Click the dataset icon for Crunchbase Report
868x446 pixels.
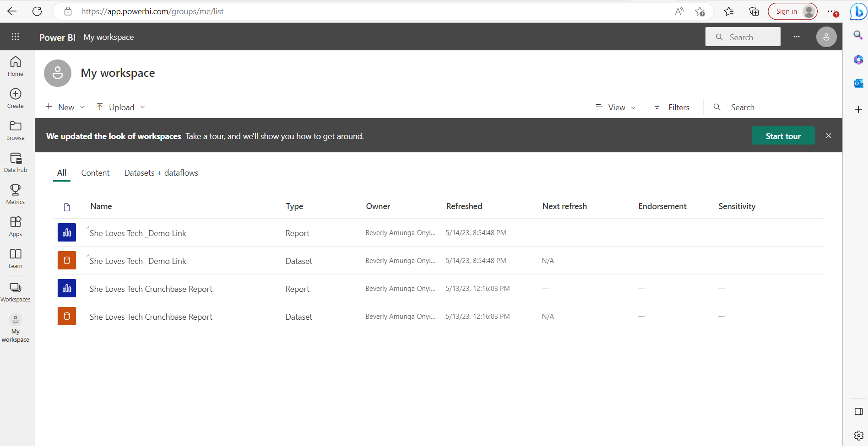coord(67,316)
